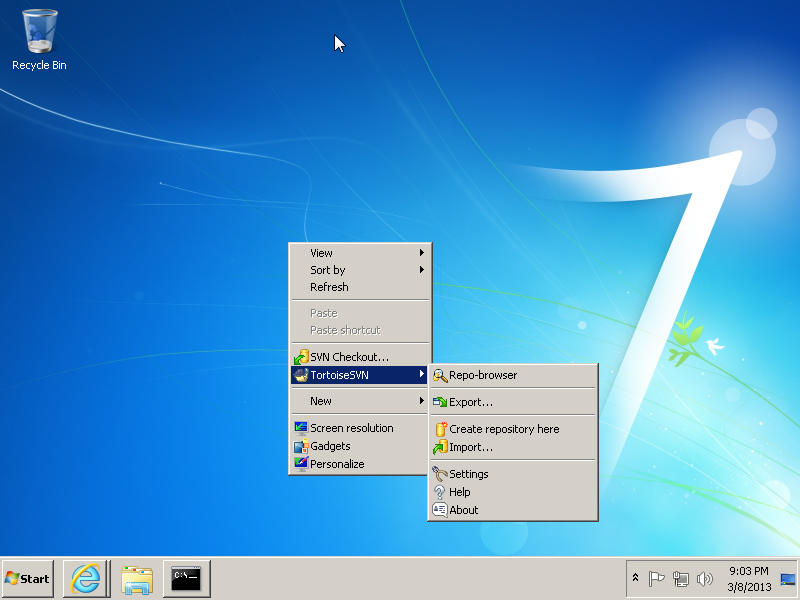
Task: Select SVN Checkout... menu entry
Action: 360,357
